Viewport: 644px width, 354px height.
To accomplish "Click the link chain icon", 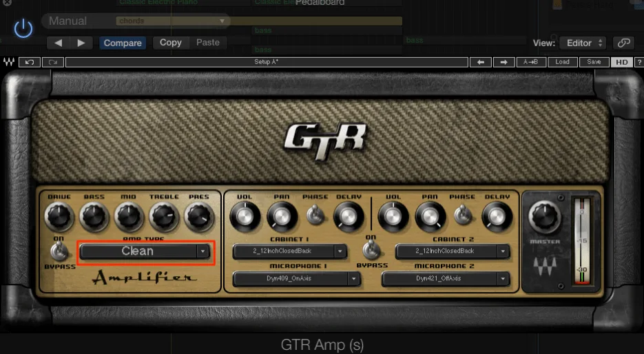I will (x=623, y=43).
